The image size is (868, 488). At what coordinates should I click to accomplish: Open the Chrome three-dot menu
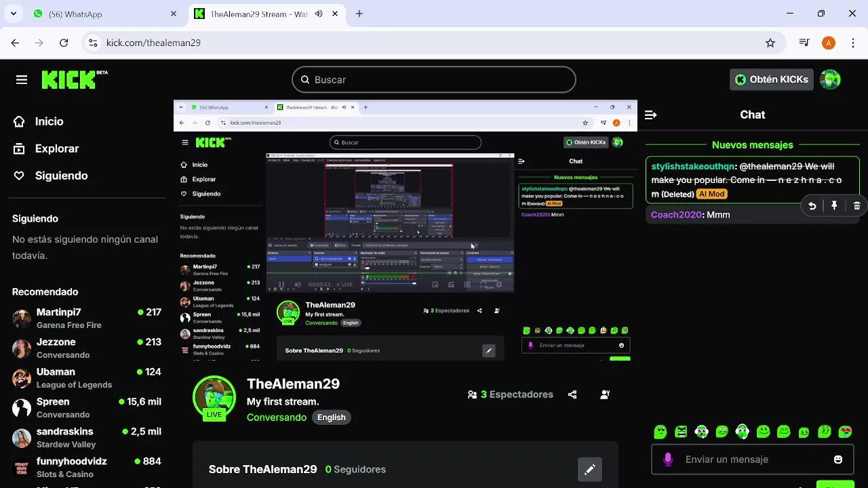852,43
